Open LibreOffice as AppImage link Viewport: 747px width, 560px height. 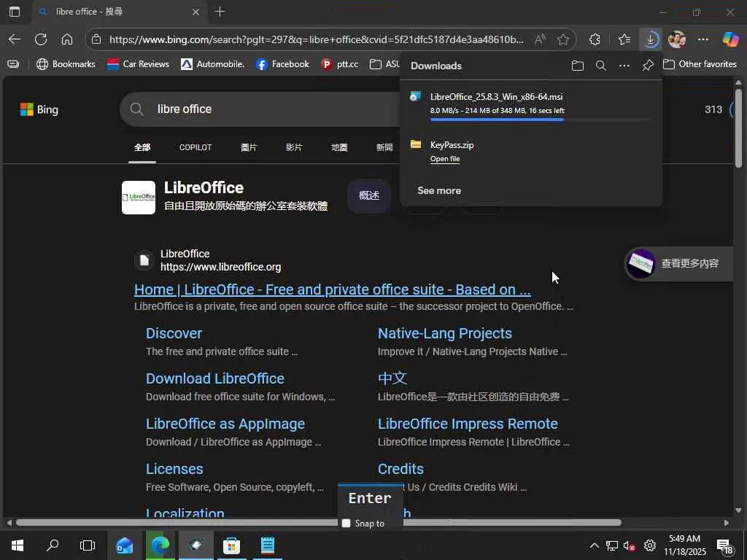tap(225, 424)
